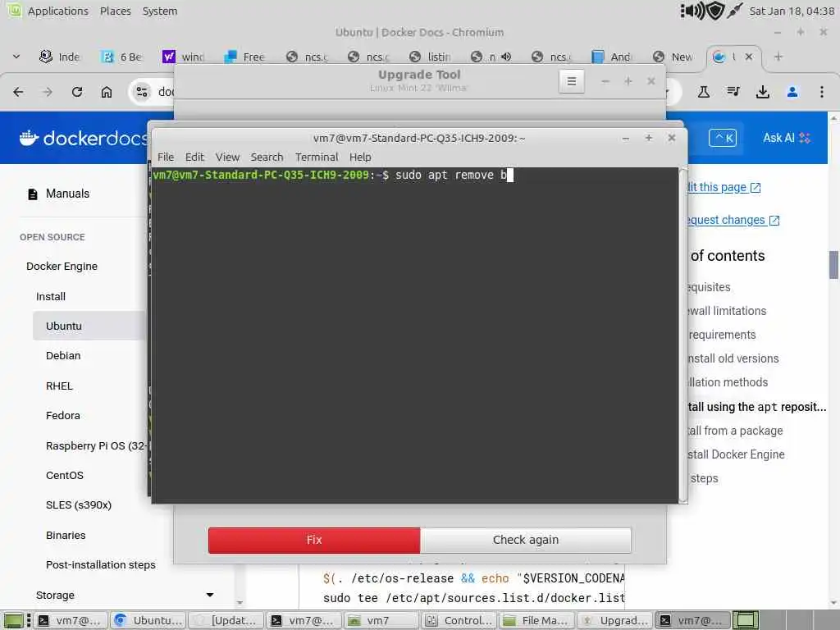Open the browser home page icon

pos(107,92)
